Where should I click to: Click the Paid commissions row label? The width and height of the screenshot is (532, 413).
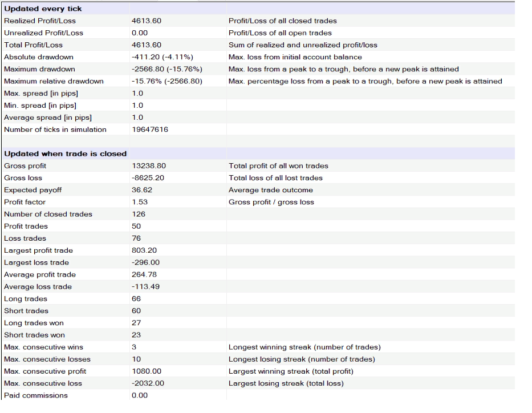click(x=36, y=395)
